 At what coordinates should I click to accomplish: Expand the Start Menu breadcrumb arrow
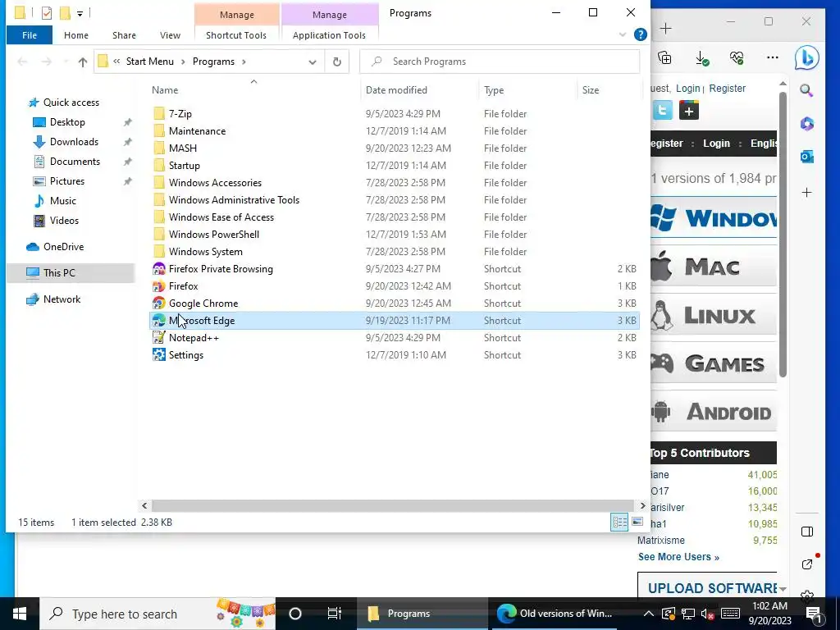pos(183,62)
